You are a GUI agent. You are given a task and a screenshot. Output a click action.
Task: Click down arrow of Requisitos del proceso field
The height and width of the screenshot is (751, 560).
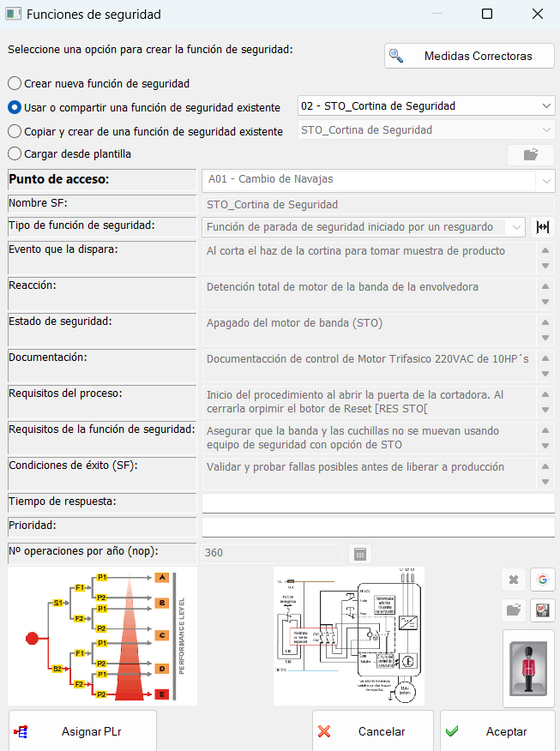(x=545, y=410)
